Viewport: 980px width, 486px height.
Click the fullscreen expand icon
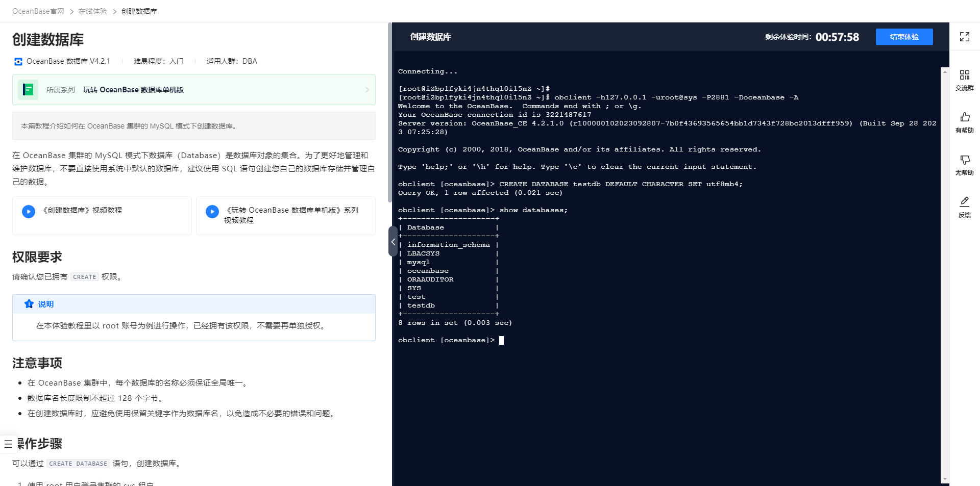pyautogui.click(x=964, y=37)
